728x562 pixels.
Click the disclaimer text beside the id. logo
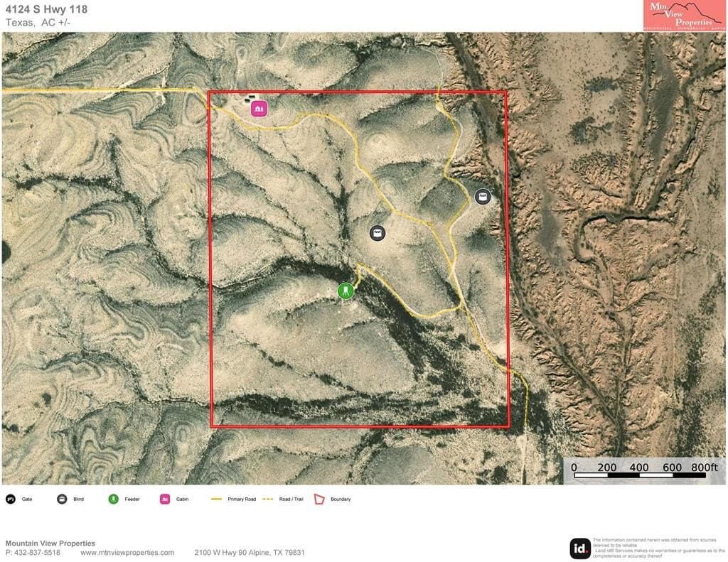coord(658,548)
